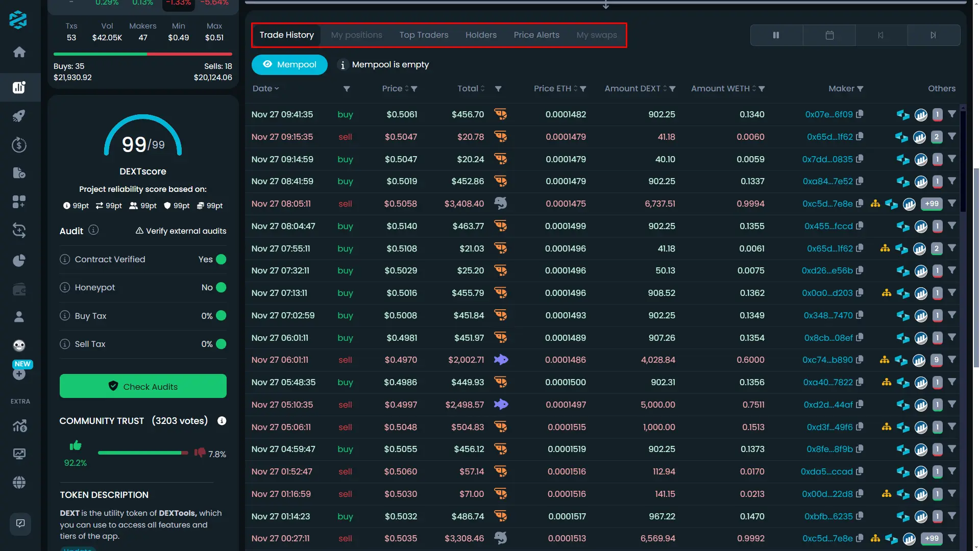Toggle the Honeypot status indicator
The image size is (980, 551).
pos(221,288)
